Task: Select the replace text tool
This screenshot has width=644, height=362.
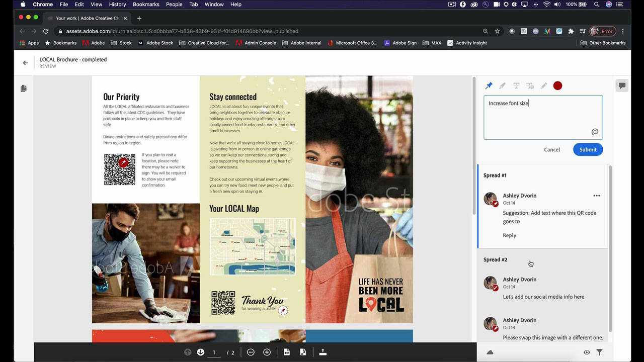Action: pyautogui.click(x=530, y=86)
